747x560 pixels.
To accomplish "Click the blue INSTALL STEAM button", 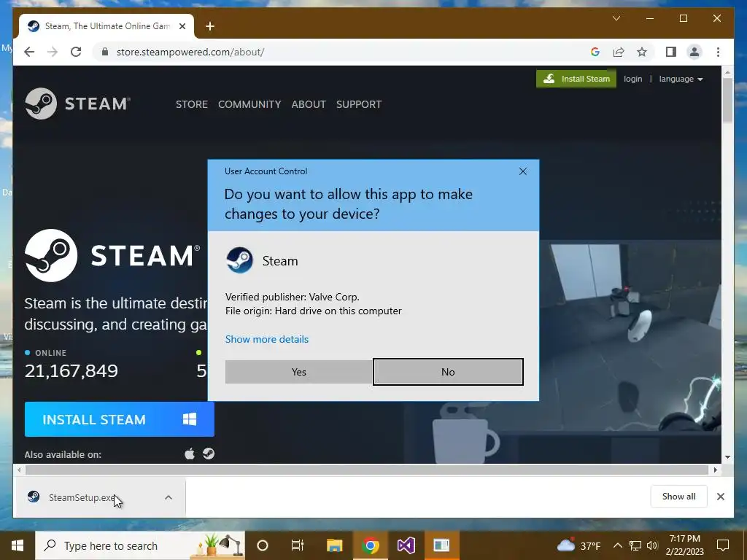I will (x=119, y=419).
